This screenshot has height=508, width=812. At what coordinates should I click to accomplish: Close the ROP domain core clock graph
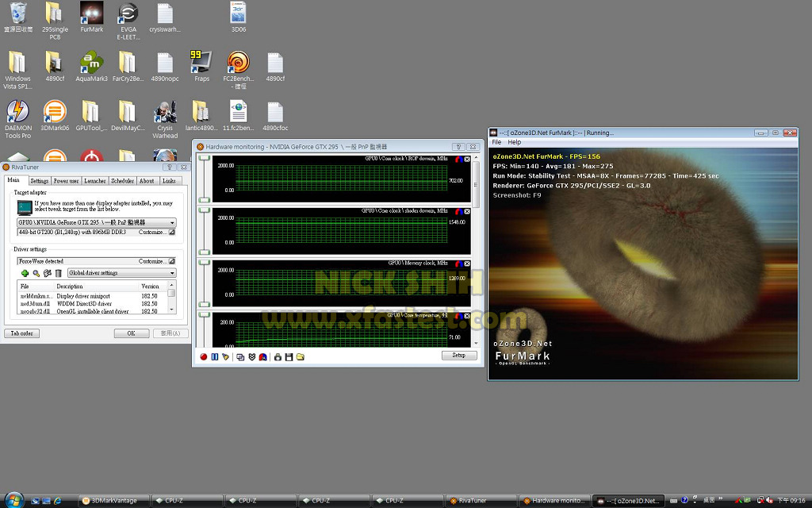(x=467, y=160)
